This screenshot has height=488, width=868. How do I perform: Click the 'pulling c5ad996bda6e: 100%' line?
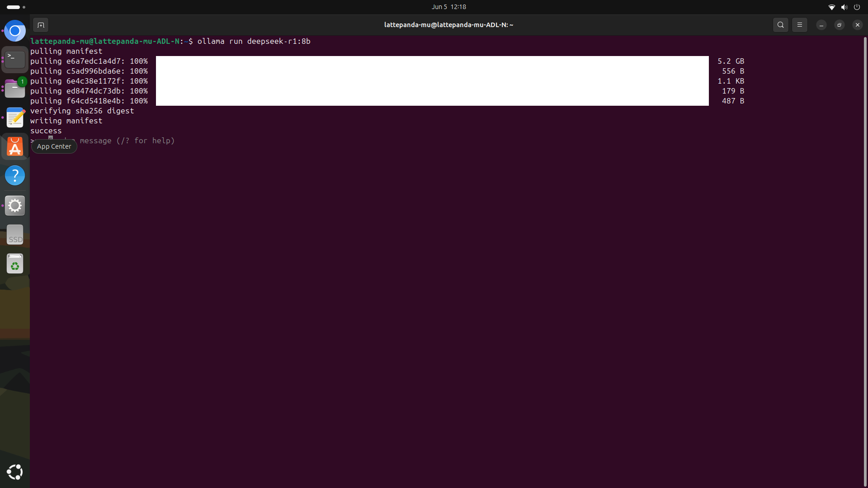point(89,71)
